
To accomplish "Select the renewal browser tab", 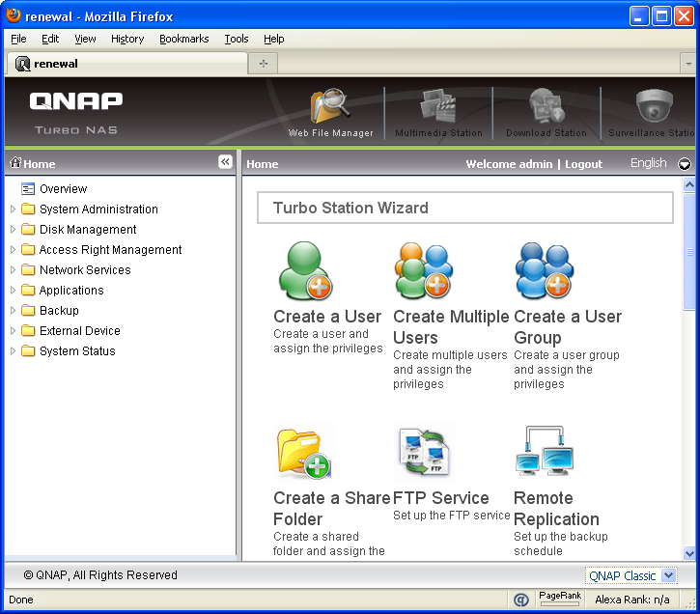I will 126,64.
